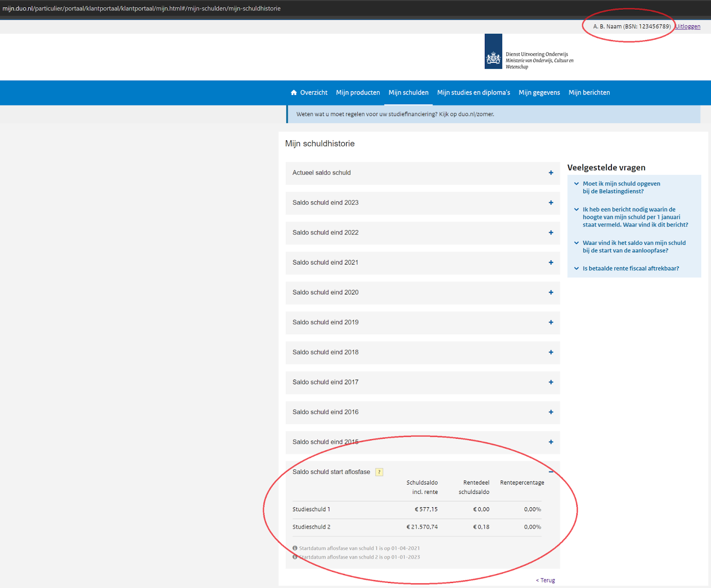Click the Studieschuld 2 row label

click(311, 527)
